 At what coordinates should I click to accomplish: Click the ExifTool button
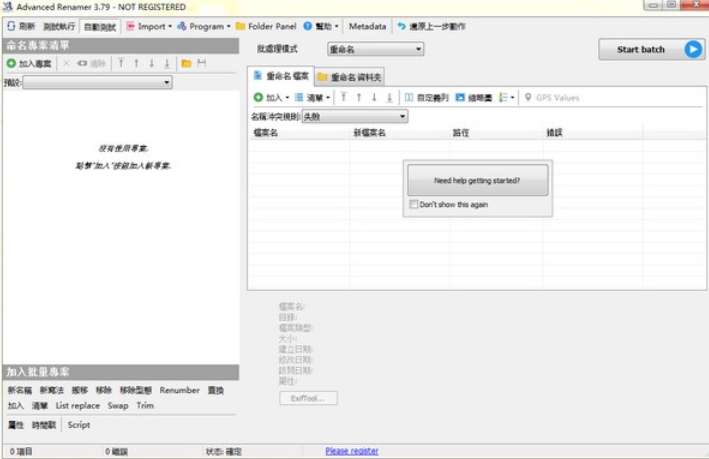[x=308, y=398]
